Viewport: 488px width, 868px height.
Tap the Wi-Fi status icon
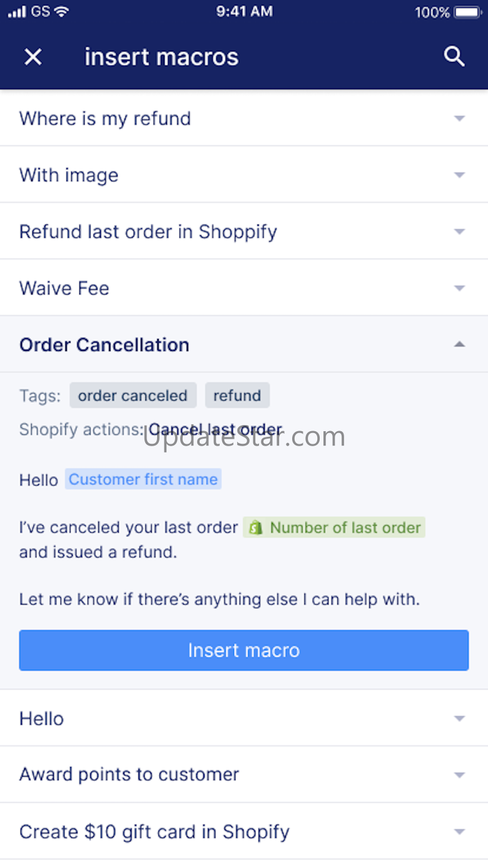tap(61, 11)
